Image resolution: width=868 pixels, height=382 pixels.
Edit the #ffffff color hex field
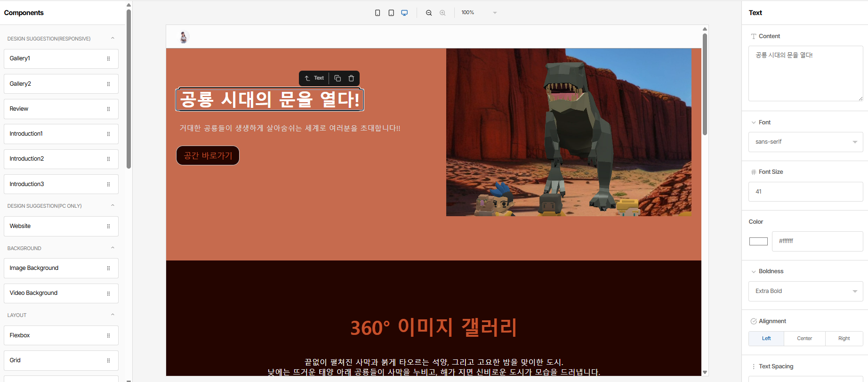tap(818, 241)
